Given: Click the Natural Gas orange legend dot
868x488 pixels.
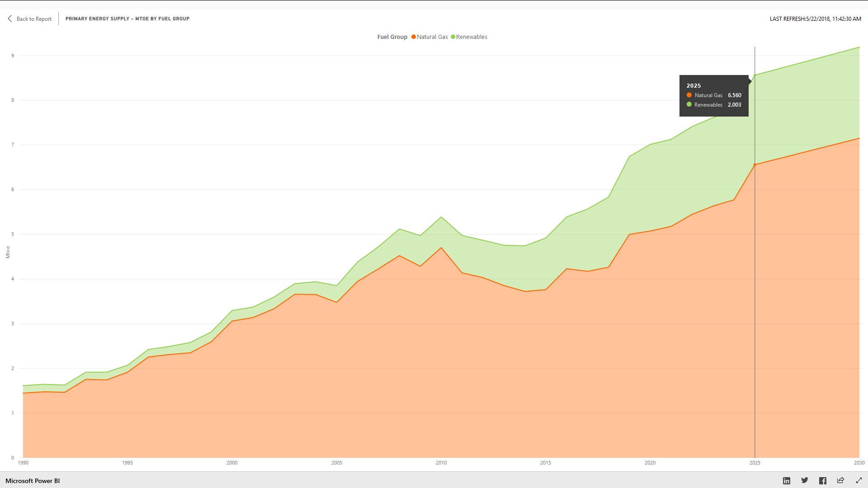Looking at the screenshot, I should coord(413,37).
